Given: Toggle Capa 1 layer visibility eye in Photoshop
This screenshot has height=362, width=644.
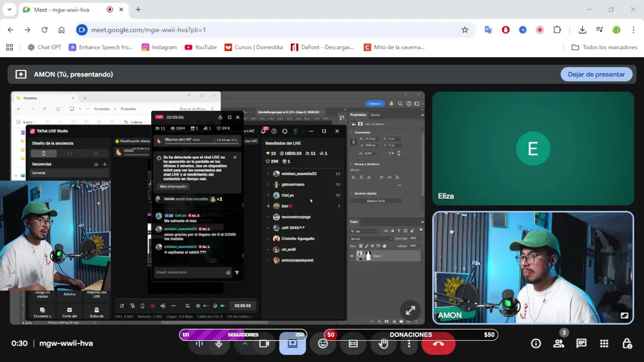Looking at the screenshot, I should tap(352, 256).
